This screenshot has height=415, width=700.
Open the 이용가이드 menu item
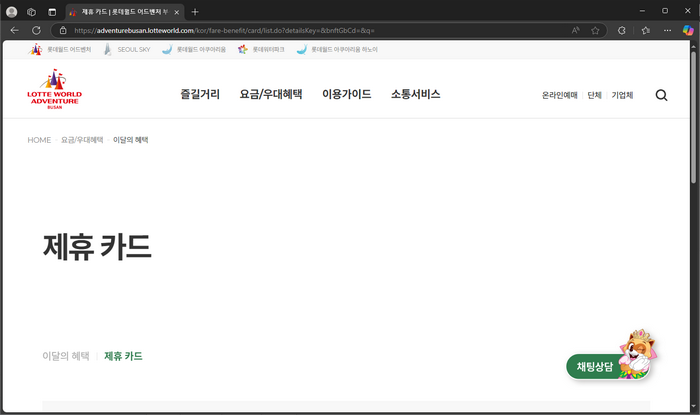click(346, 95)
